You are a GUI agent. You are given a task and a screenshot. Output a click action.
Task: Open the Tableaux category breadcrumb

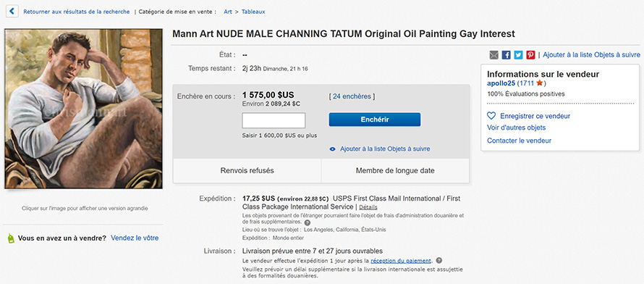[253, 12]
